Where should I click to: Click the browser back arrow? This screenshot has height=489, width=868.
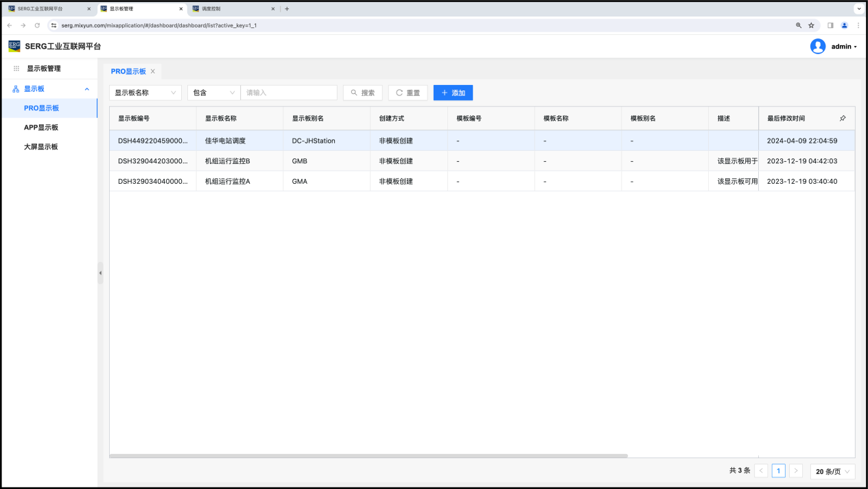tap(10, 25)
